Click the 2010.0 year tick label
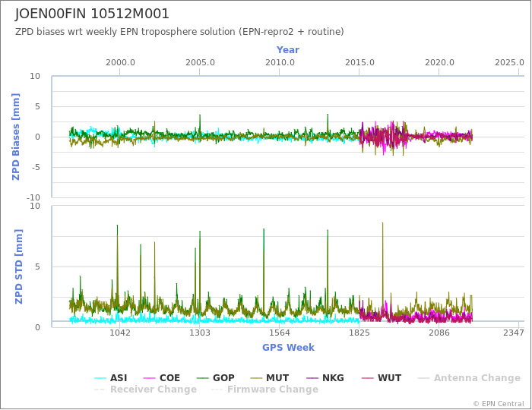The height and width of the screenshot is (410, 532). click(280, 63)
